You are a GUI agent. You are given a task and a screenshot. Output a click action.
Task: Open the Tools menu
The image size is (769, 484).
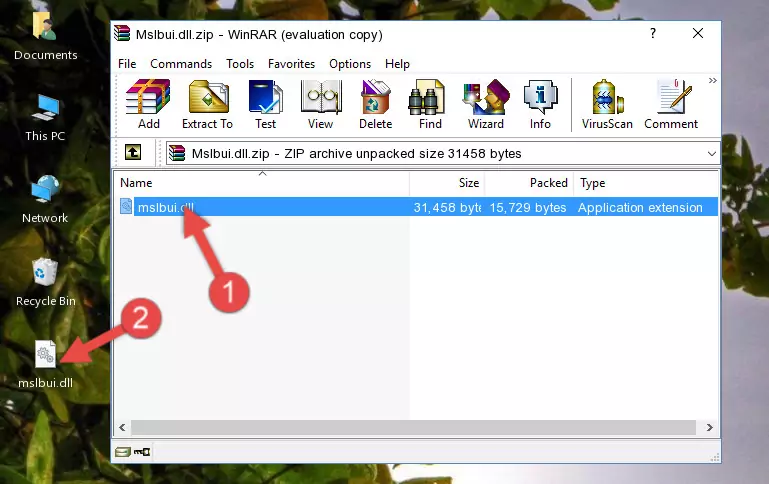[240, 64]
